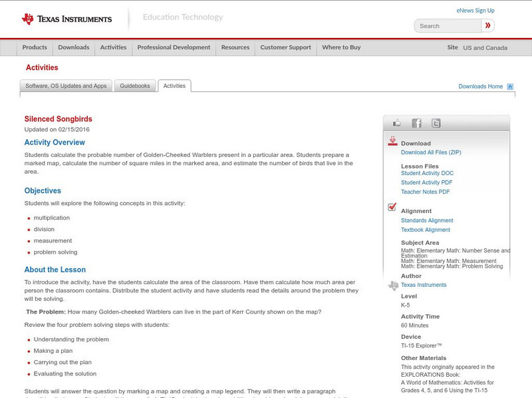Switch to the Guidebooks tab

tap(134, 85)
